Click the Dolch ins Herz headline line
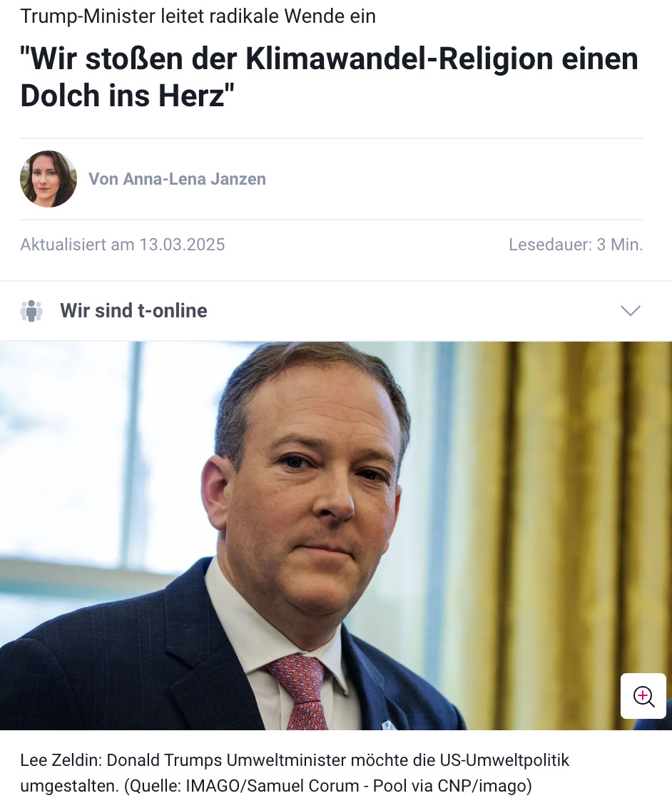The width and height of the screenshot is (672, 803). [x=127, y=96]
